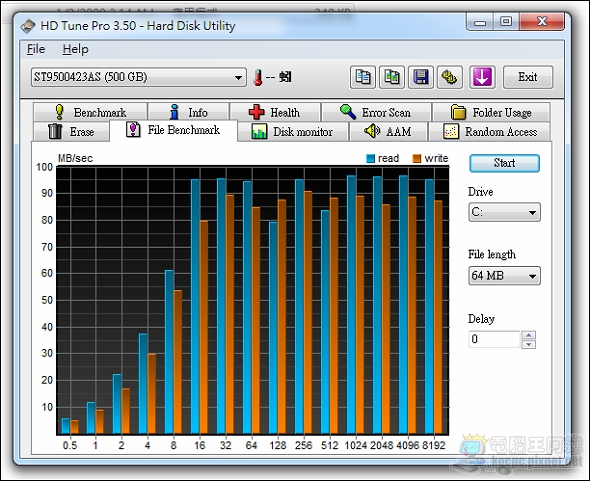Click the copy text to clipboard icon

363,78
